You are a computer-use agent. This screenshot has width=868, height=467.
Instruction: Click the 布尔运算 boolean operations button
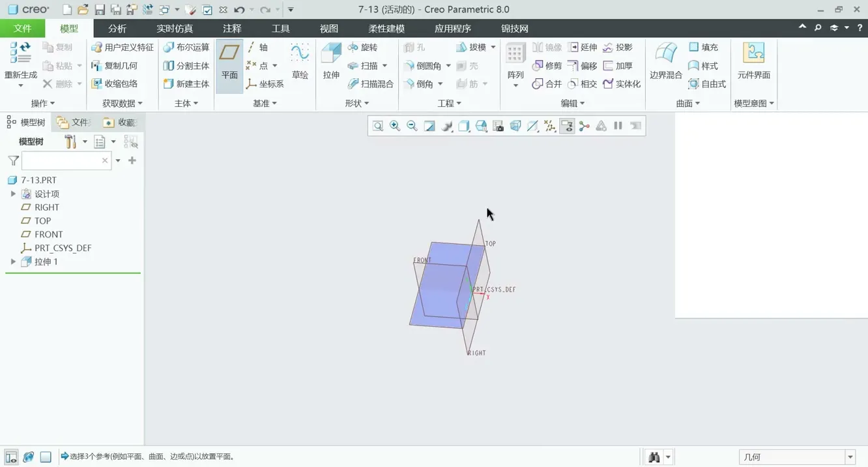(186, 48)
